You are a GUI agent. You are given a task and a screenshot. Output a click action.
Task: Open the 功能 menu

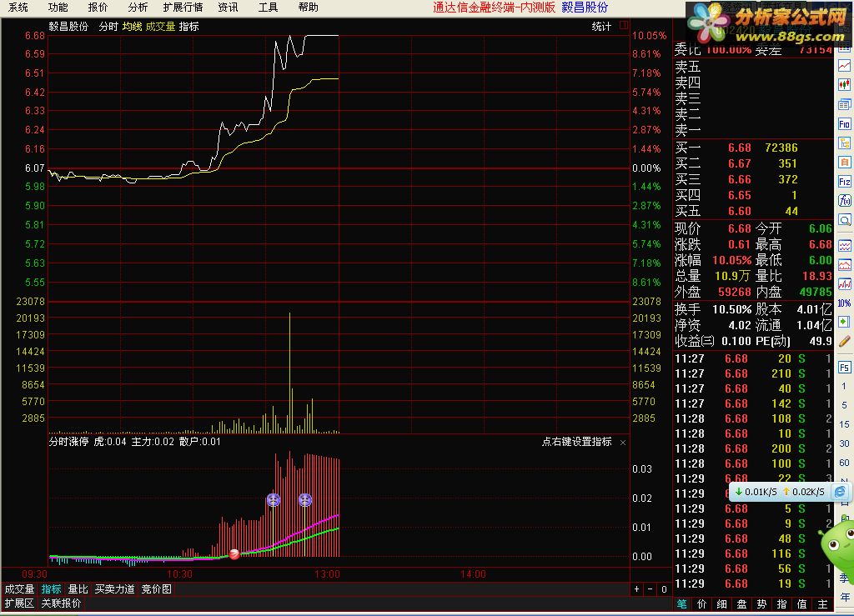(x=58, y=8)
